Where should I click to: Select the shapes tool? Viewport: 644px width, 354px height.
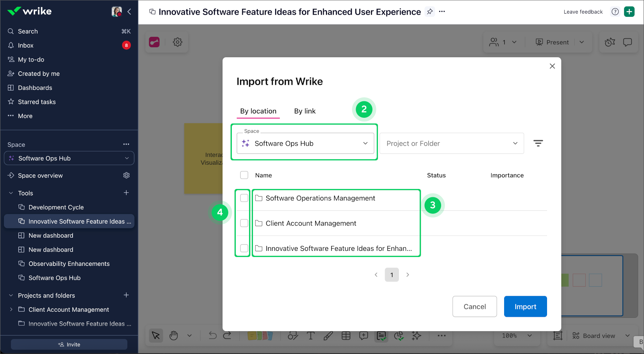coord(293,335)
